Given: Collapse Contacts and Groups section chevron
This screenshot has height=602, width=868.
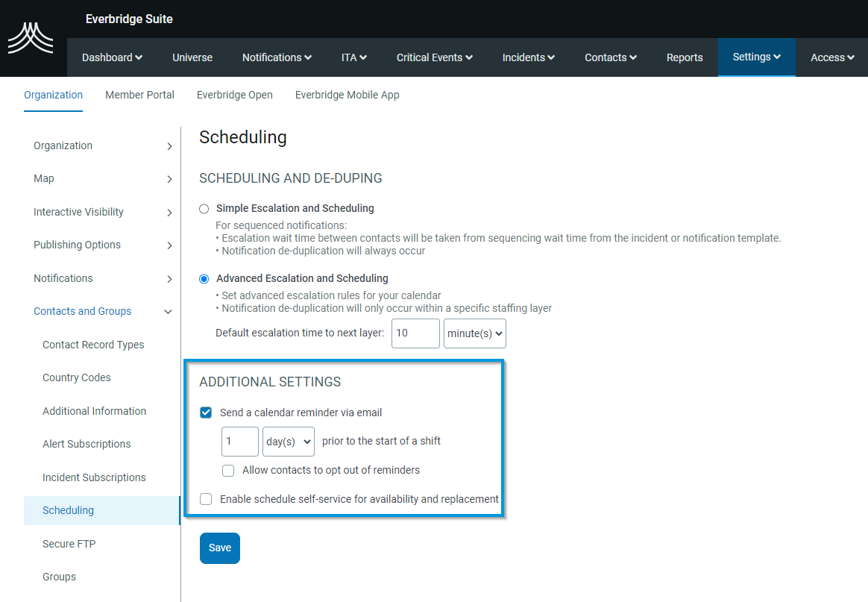Looking at the screenshot, I should coord(169,312).
